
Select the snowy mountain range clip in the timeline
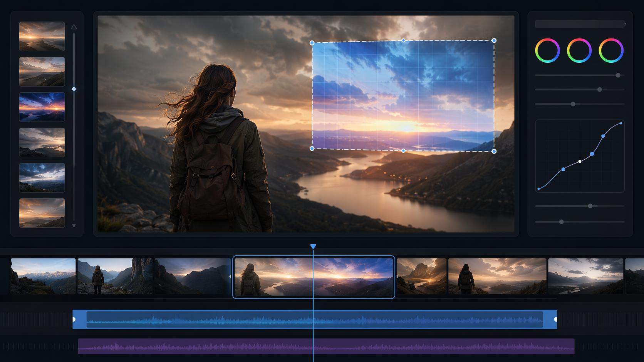43,276
